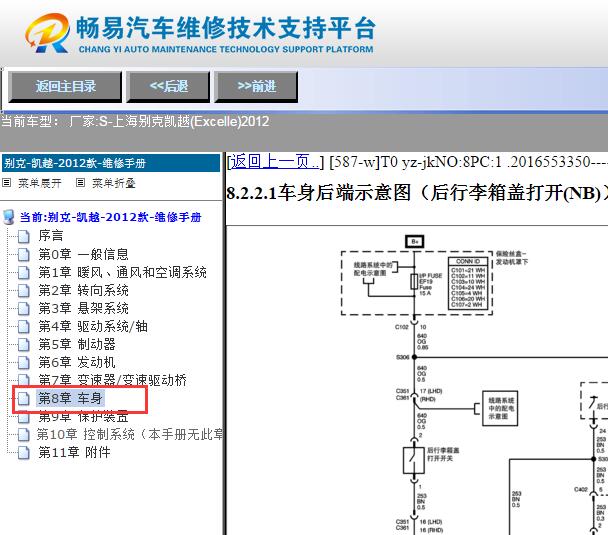Click the C102 connector label in diagram
608x535 pixels.
[402, 327]
